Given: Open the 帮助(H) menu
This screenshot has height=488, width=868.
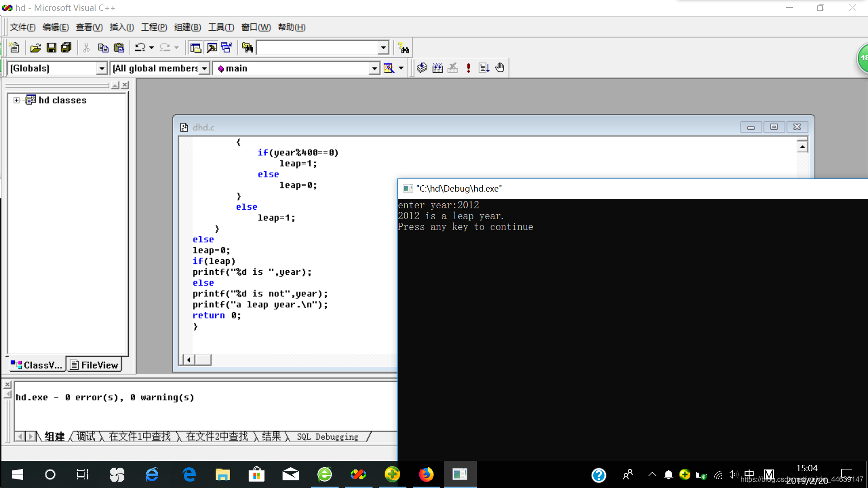Looking at the screenshot, I should (x=292, y=27).
